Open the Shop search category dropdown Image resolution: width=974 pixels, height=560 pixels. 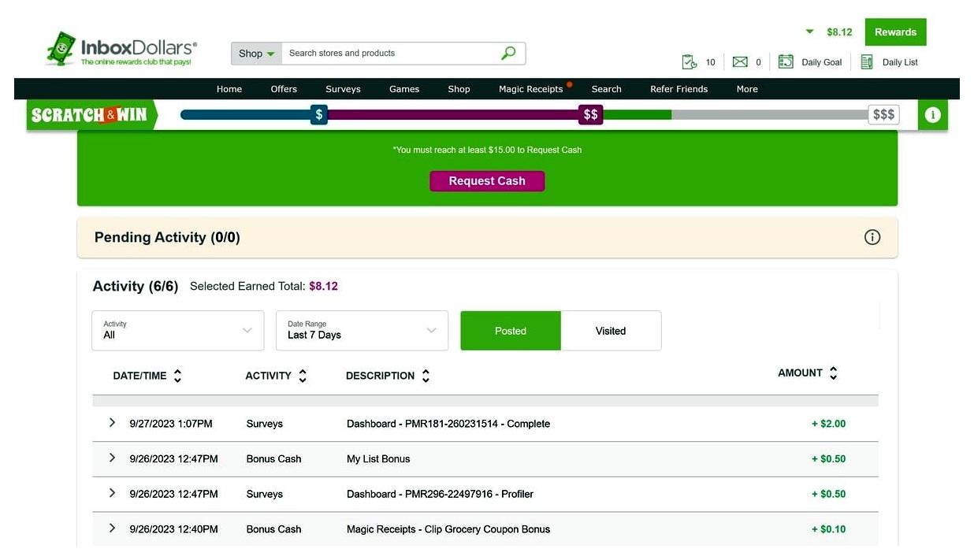coord(256,54)
